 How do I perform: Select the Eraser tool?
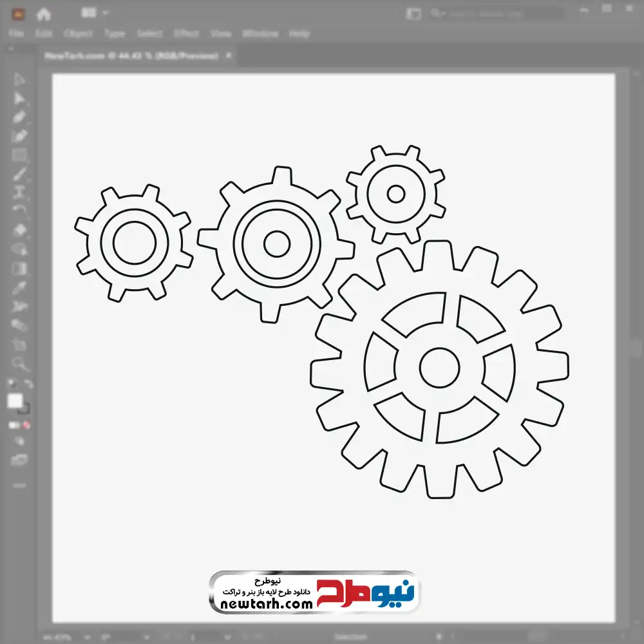point(19,230)
